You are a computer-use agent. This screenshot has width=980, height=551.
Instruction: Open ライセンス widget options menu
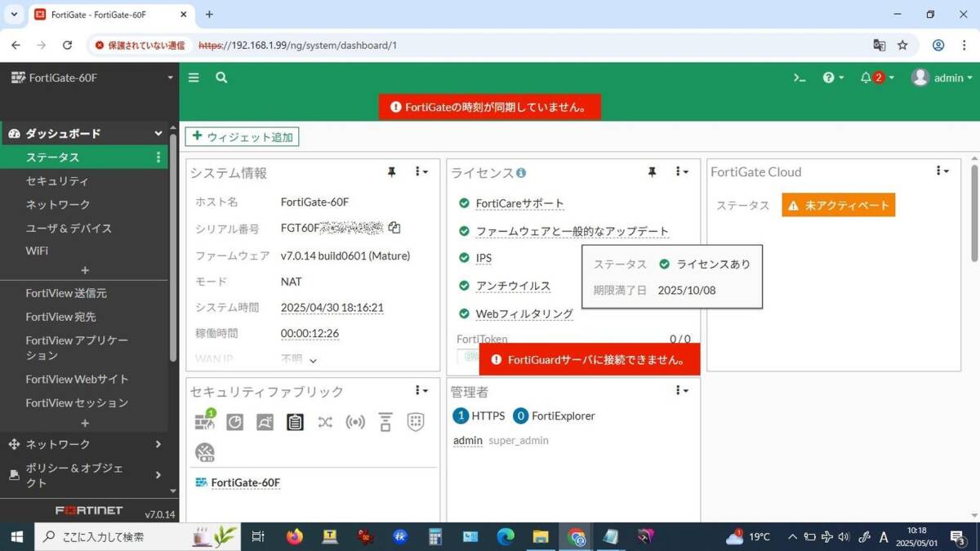click(x=681, y=171)
